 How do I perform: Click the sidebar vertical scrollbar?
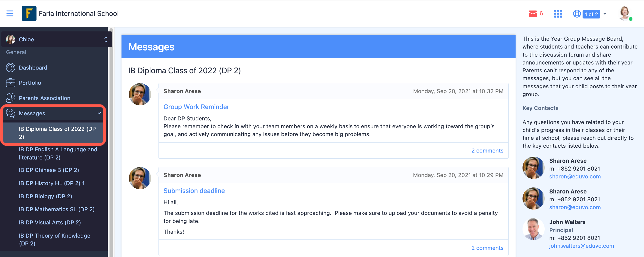111,143
